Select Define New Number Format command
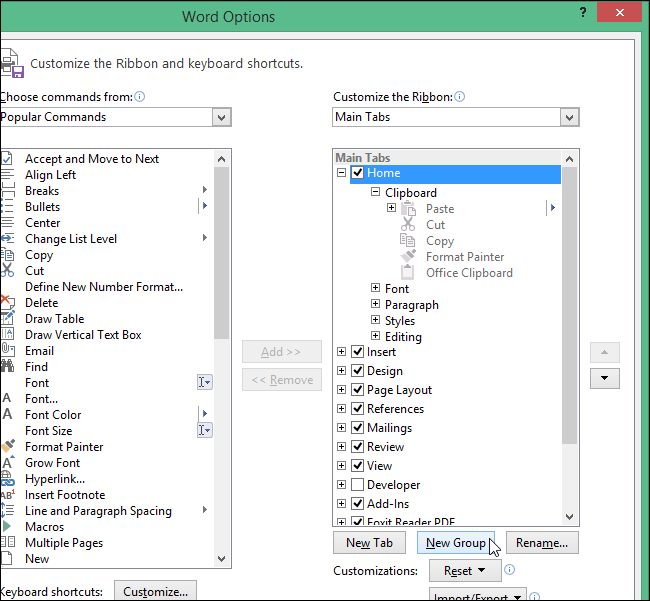 pos(106,287)
